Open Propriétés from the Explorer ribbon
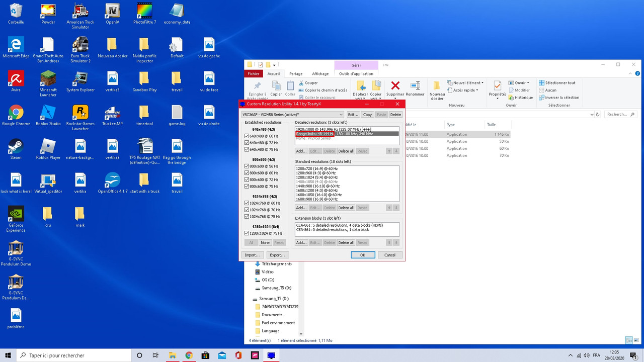Screen dimensions: 644x362 pos(497,87)
